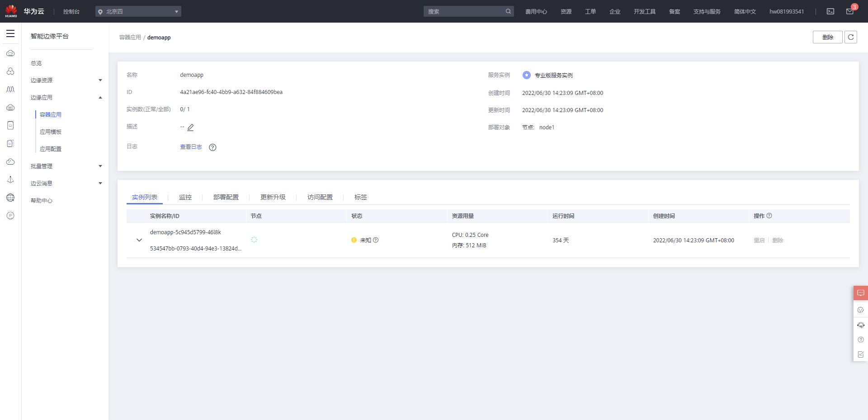Click help icon beside 操作 header
Viewport: 868px width, 420px height.
pyautogui.click(x=769, y=216)
